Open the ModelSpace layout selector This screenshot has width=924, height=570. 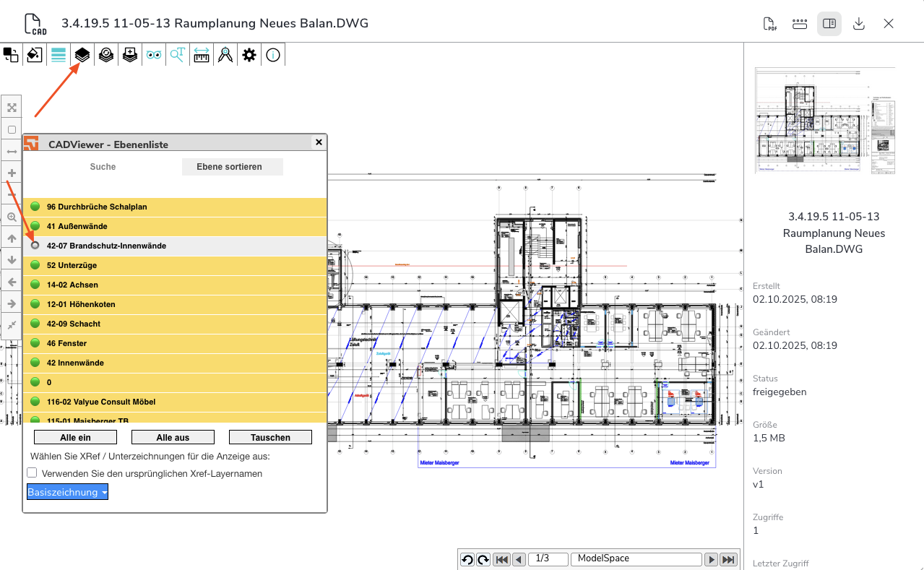(636, 559)
